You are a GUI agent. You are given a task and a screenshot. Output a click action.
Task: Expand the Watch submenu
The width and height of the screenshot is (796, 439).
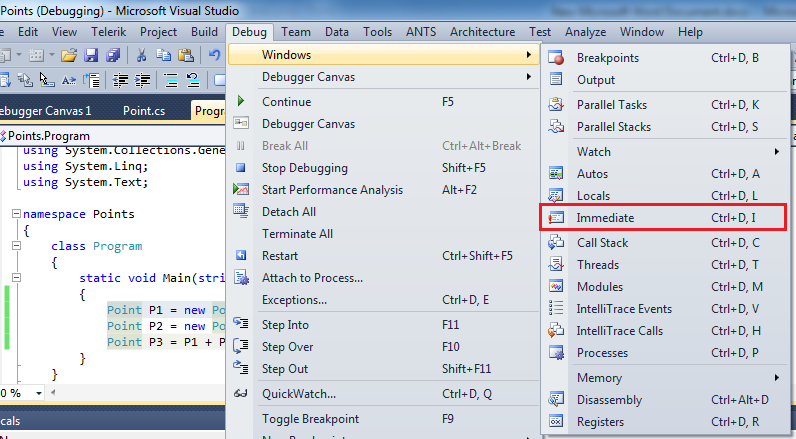click(665, 151)
